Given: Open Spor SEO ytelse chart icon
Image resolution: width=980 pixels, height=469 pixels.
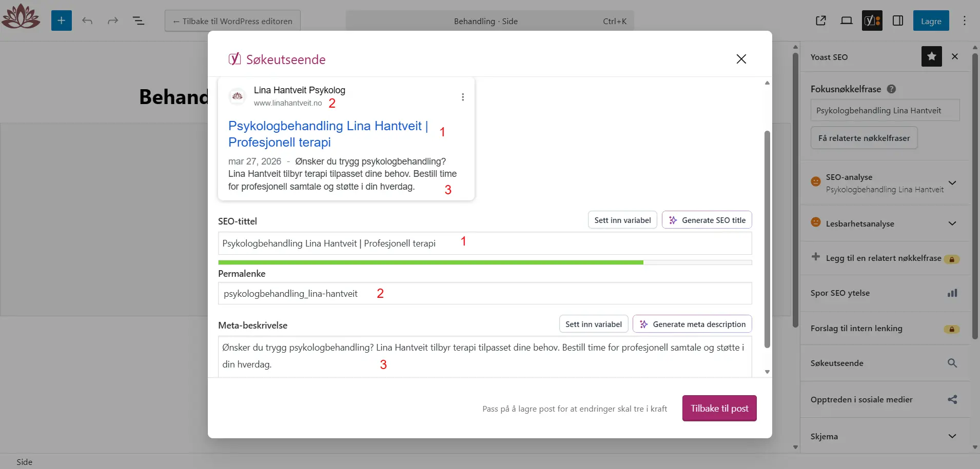Looking at the screenshot, I should coord(952,293).
